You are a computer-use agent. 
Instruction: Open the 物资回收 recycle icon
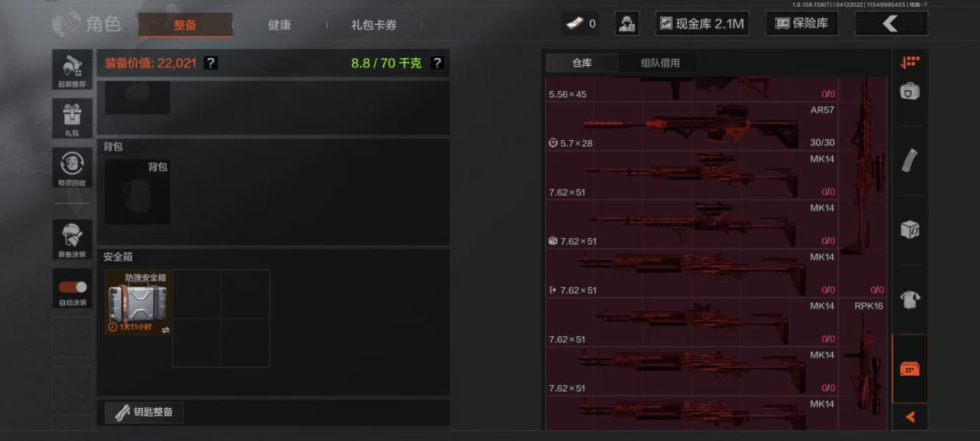[x=72, y=168]
